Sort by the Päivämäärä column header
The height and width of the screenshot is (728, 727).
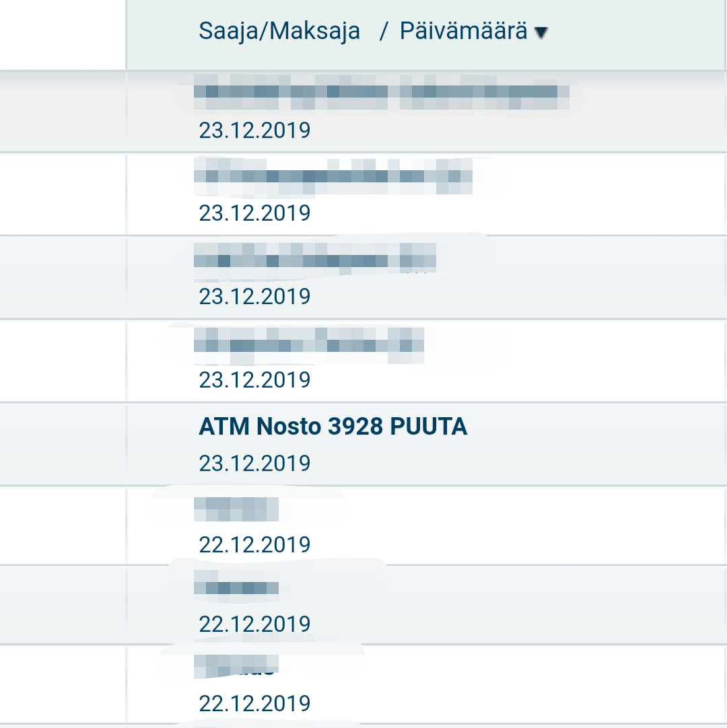463,31
